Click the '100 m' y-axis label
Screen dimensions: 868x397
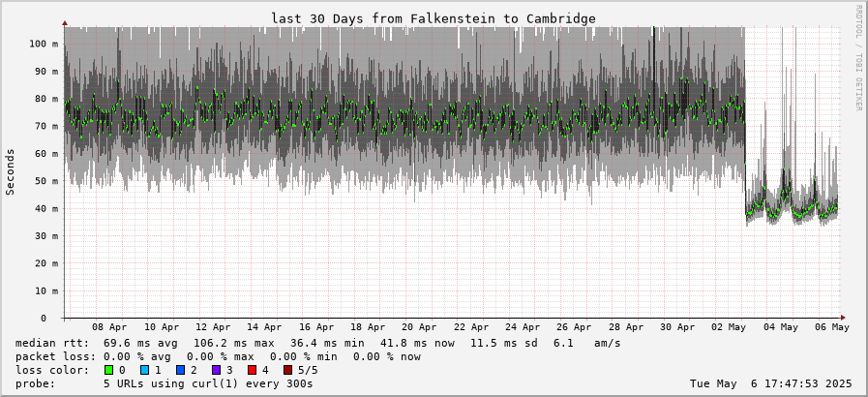44,44
